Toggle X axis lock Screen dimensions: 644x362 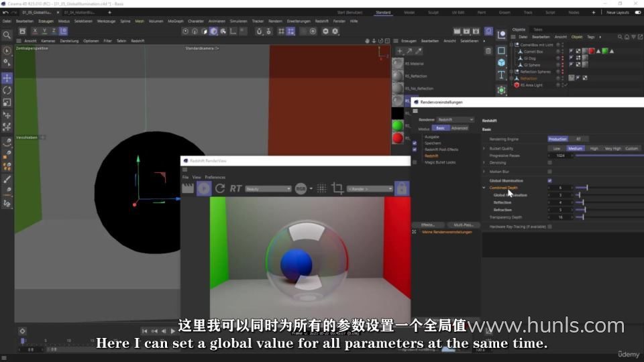(35, 31)
